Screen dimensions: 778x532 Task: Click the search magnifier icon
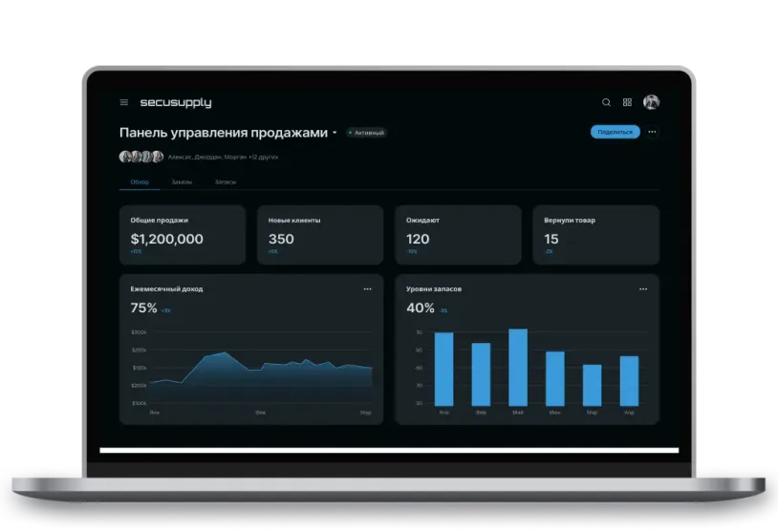[x=606, y=102]
